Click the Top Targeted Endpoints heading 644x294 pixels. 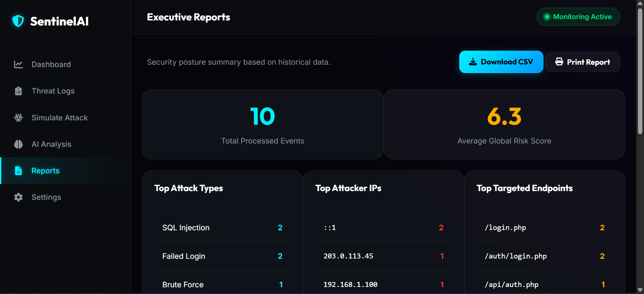(525, 188)
